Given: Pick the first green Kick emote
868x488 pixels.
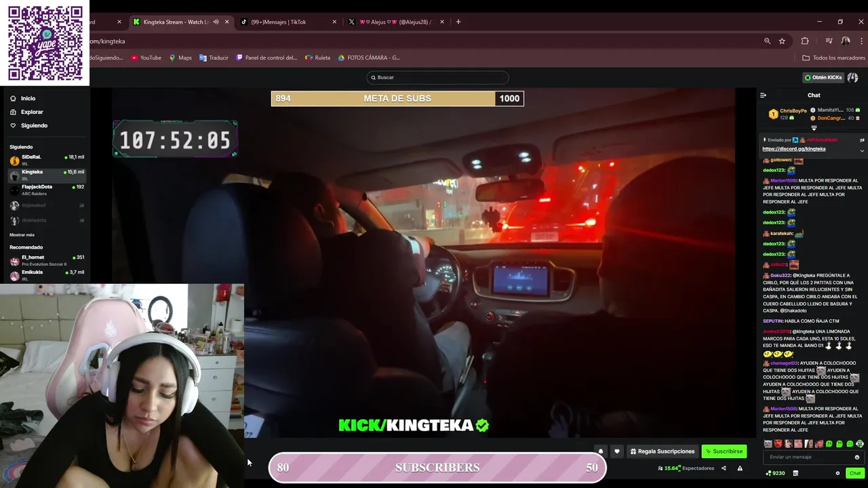Looking at the screenshot, I should [829, 444].
